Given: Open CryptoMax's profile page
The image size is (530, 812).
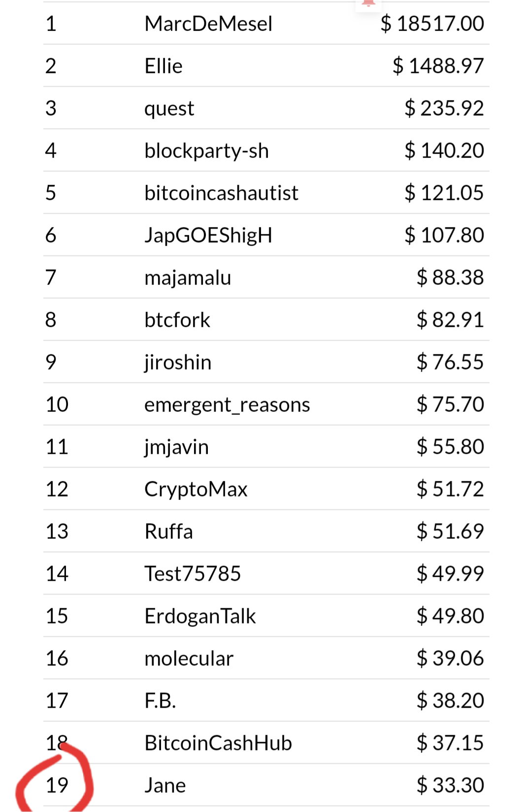Looking at the screenshot, I should coord(196,490).
